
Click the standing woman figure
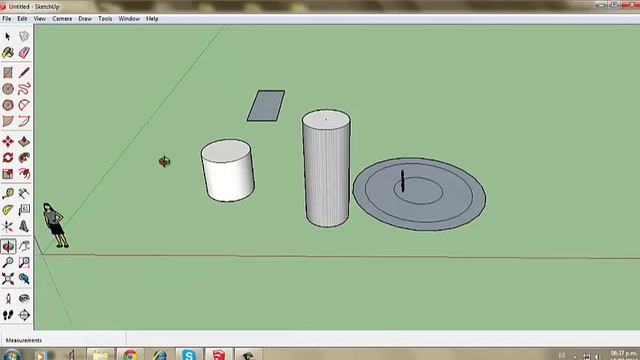(55, 225)
